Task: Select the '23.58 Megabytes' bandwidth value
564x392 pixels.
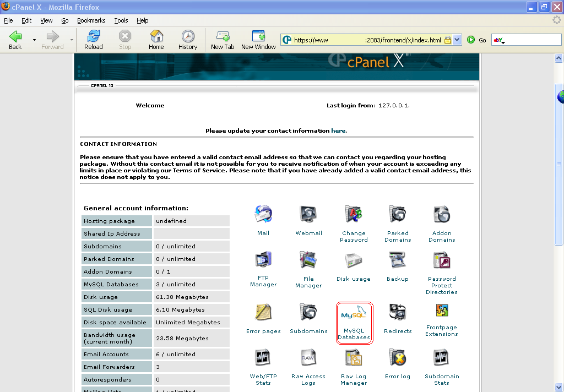Action: (182, 339)
